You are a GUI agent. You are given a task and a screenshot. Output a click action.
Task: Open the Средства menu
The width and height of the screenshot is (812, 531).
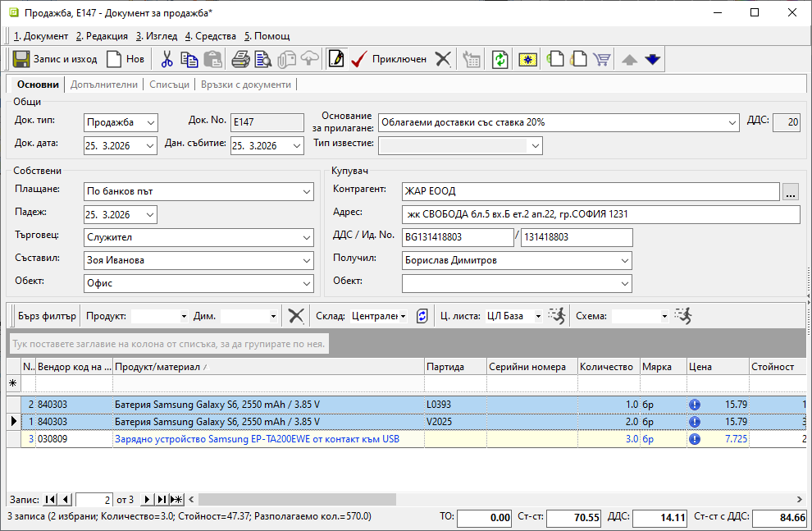[211, 36]
